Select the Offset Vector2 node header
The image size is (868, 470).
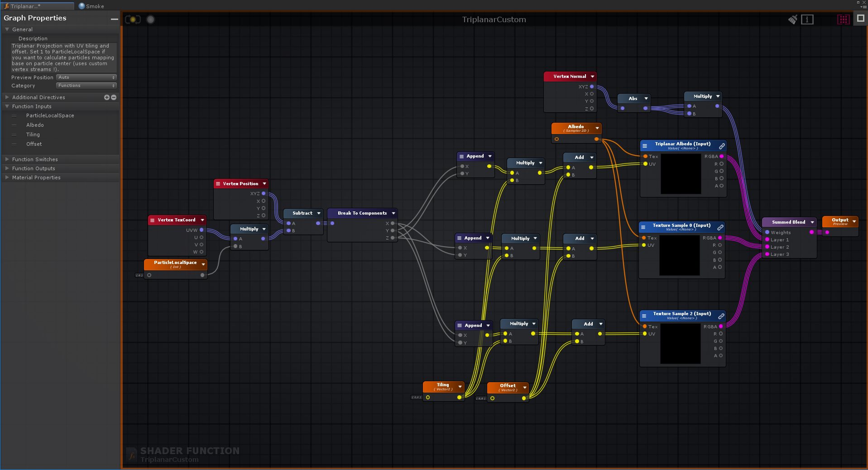point(508,388)
